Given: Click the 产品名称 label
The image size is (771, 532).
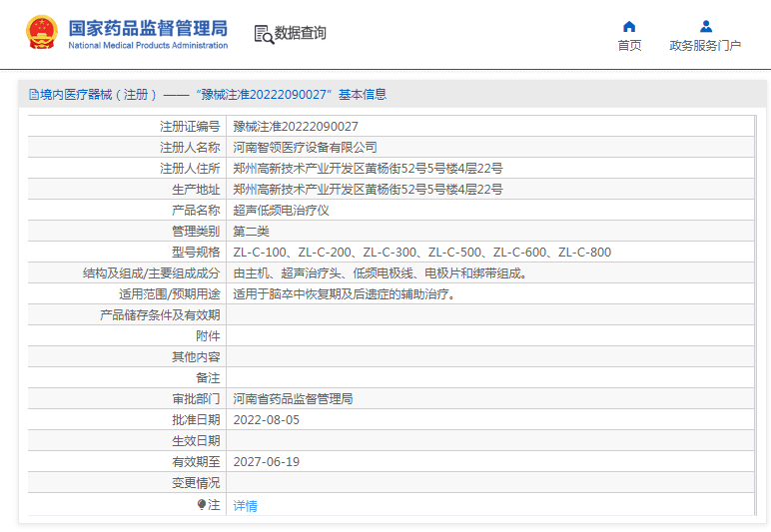Looking at the screenshot, I should click(x=196, y=211).
